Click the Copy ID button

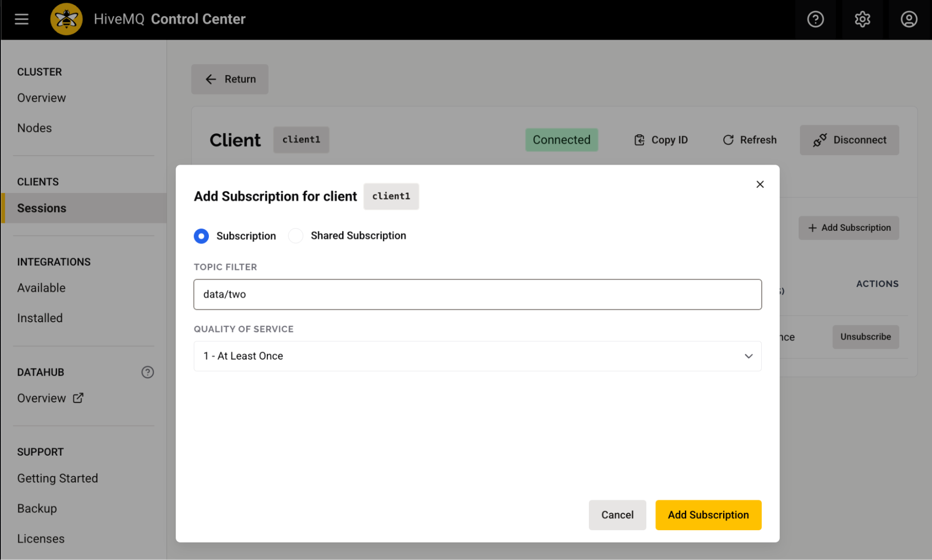[x=661, y=140]
